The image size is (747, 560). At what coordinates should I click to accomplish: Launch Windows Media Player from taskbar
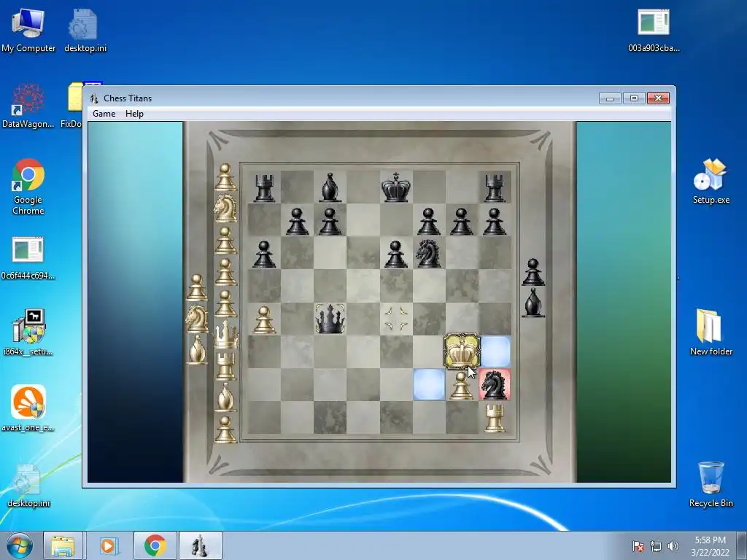109,545
